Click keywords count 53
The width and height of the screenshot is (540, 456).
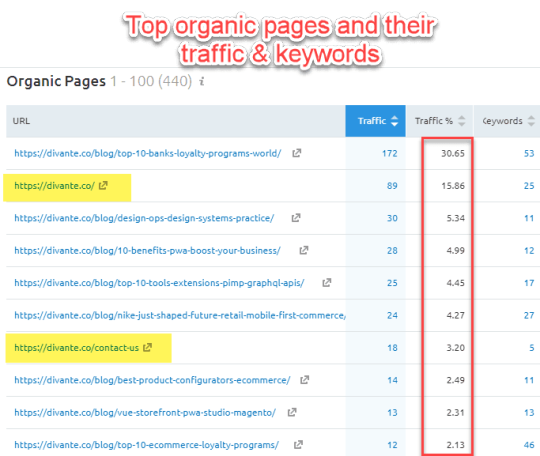coord(529,153)
